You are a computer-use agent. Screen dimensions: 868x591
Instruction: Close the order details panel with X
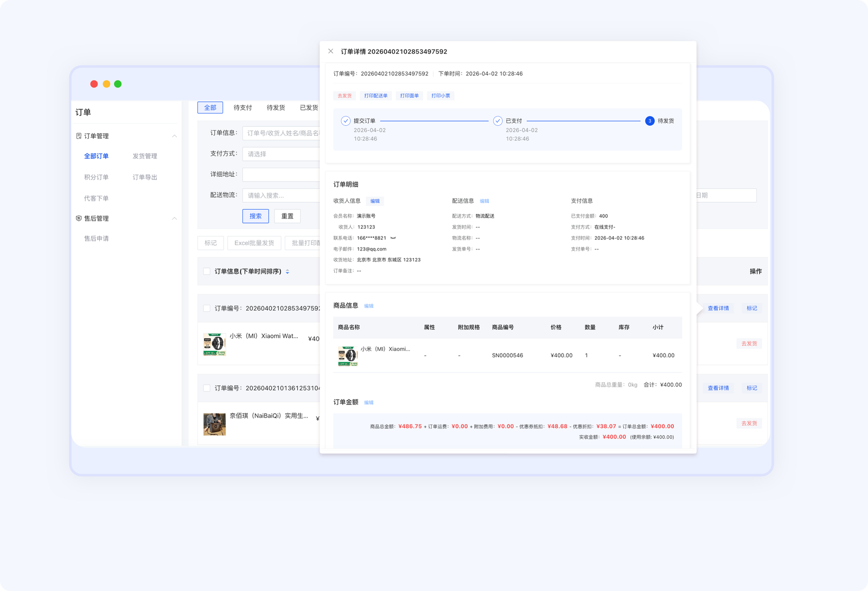331,52
